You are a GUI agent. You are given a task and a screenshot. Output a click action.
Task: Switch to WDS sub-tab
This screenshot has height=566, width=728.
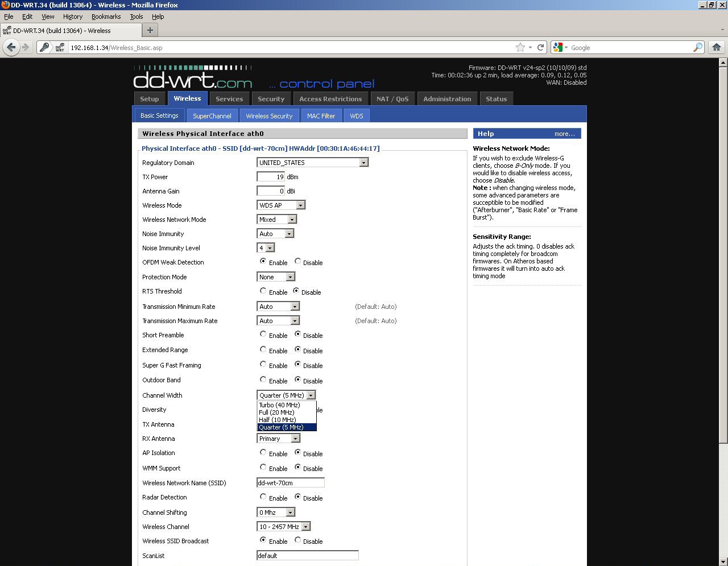coord(357,115)
